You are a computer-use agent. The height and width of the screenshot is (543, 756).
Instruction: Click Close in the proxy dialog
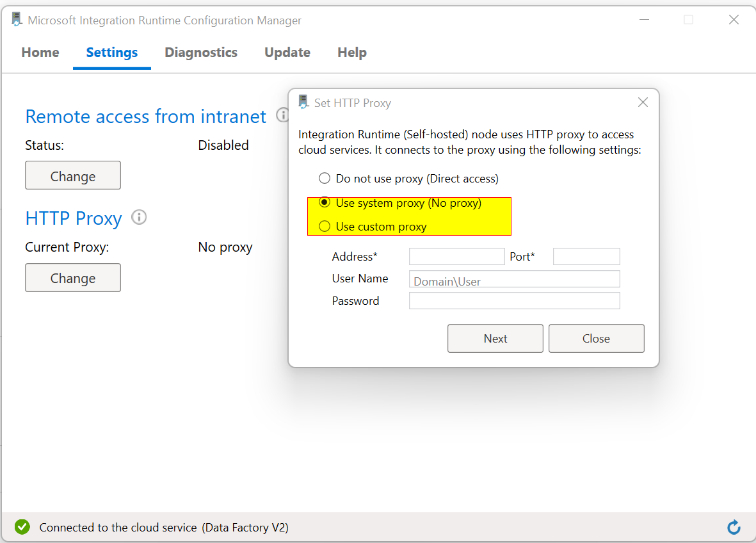(x=596, y=338)
